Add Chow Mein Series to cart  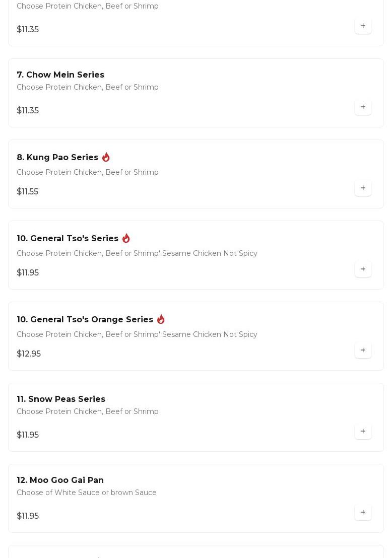pyautogui.click(x=363, y=107)
